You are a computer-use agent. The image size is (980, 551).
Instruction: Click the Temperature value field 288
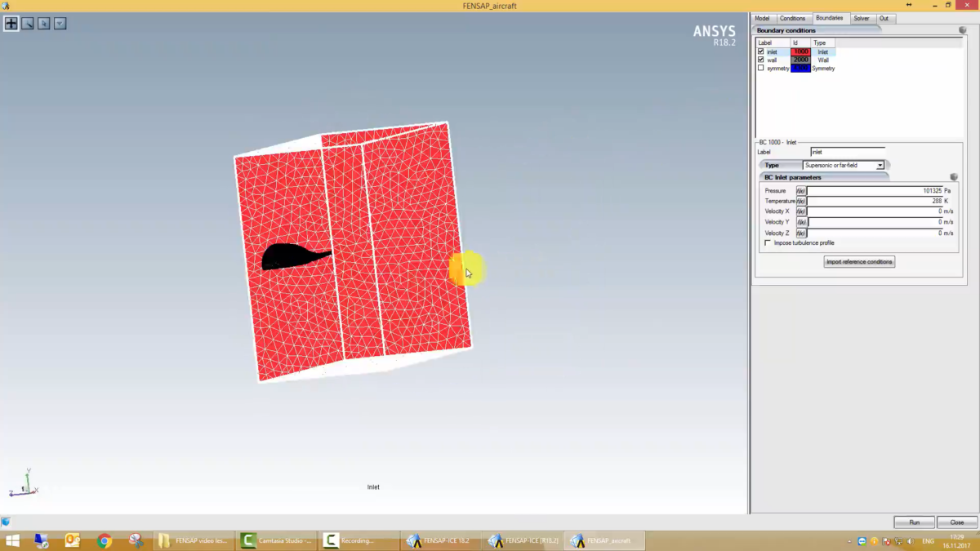click(875, 201)
